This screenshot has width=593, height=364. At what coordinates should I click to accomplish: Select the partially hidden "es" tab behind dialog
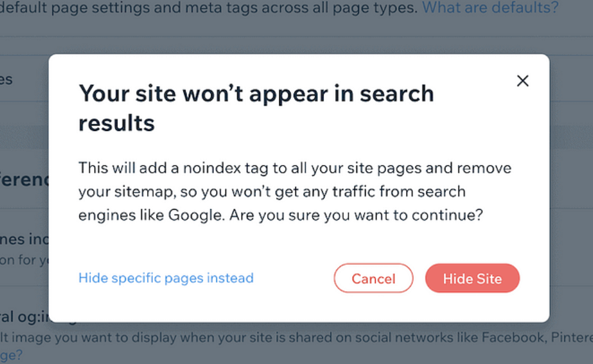(7, 79)
